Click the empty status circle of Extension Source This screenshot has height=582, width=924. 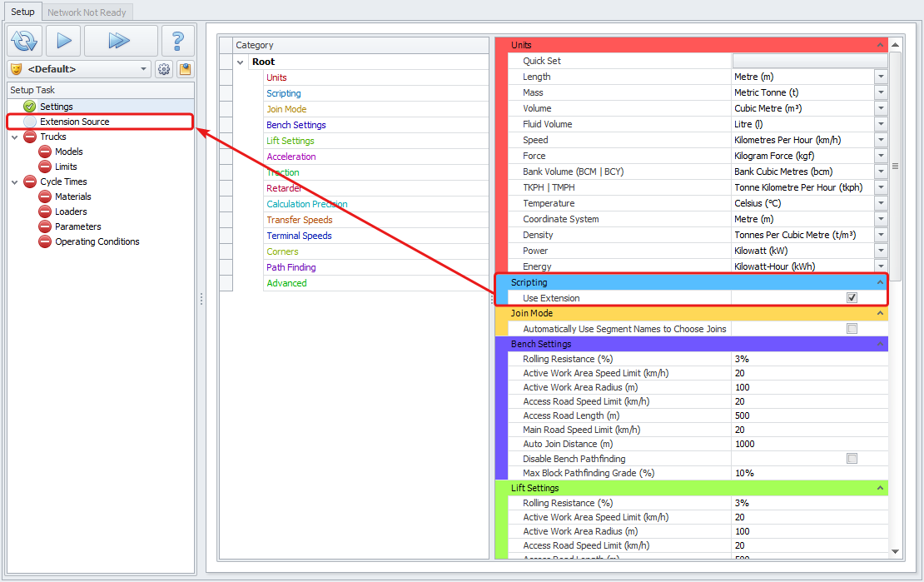29,122
